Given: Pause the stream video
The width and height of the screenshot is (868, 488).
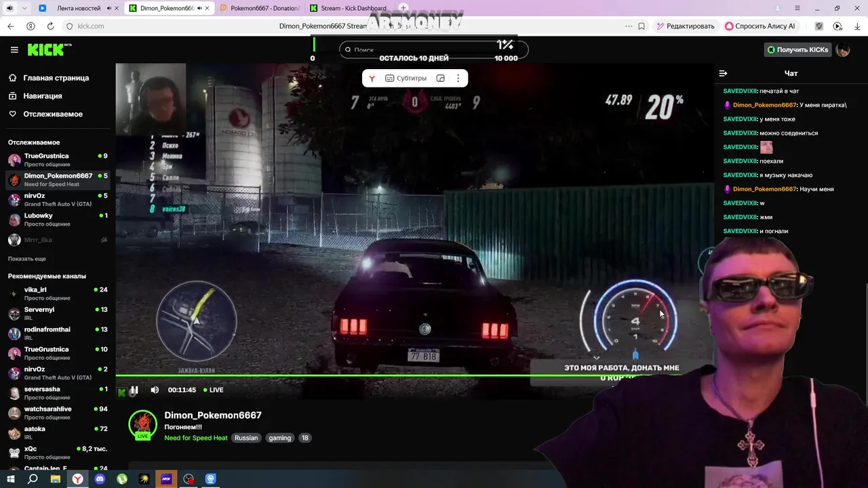Looking at the screenshot, I should [134, 390].
